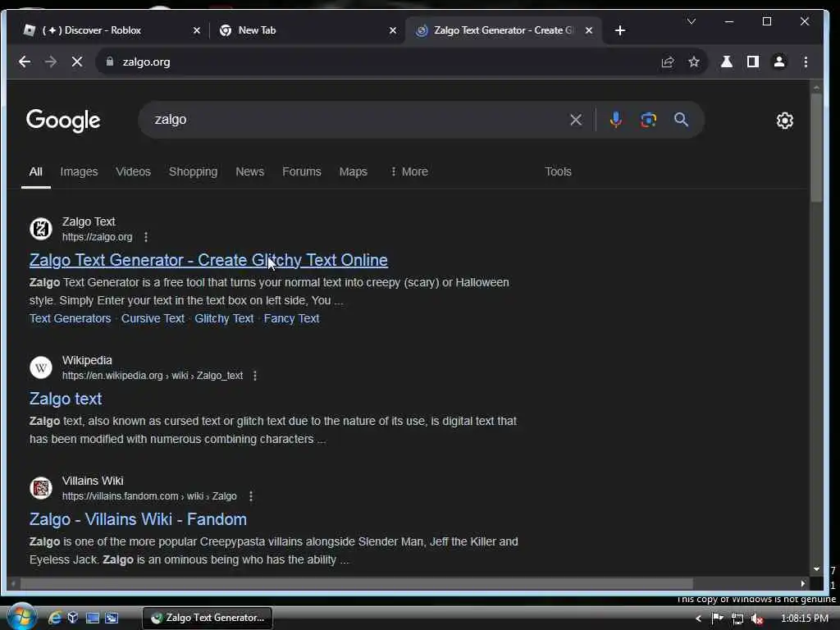Close the New Tab tab
This screenshot has height=630, width=840.
tap(393, 30)
